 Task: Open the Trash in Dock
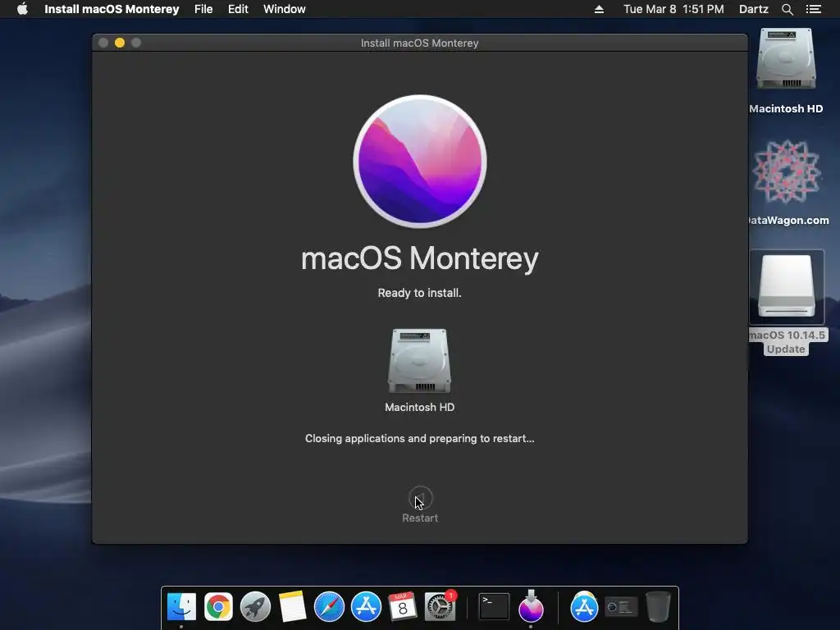tap(658, 606)
